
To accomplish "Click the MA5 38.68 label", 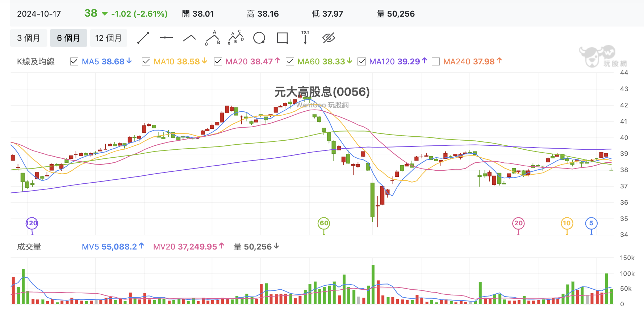I will (x=107, y=61).
